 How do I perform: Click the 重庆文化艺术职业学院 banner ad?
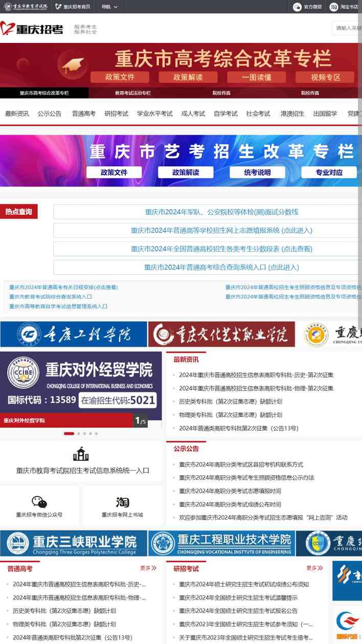pyautogui.click(x=222, y=334)
